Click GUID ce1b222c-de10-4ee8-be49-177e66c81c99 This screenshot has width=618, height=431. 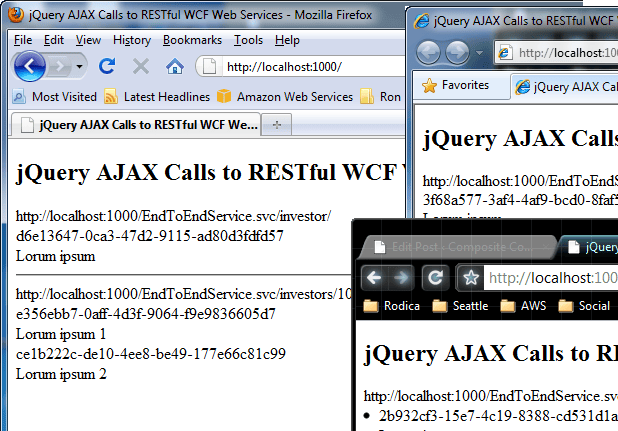pyautogui.click(x=151, y=354)
